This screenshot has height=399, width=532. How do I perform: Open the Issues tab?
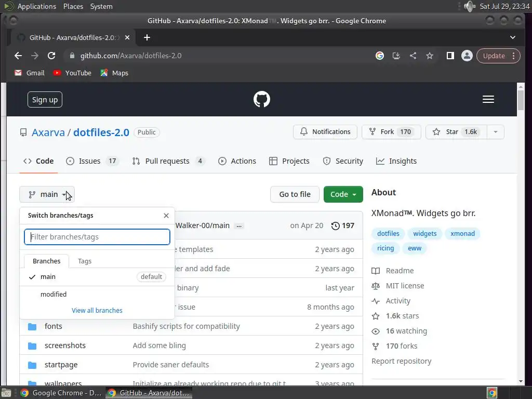(92, 161)
